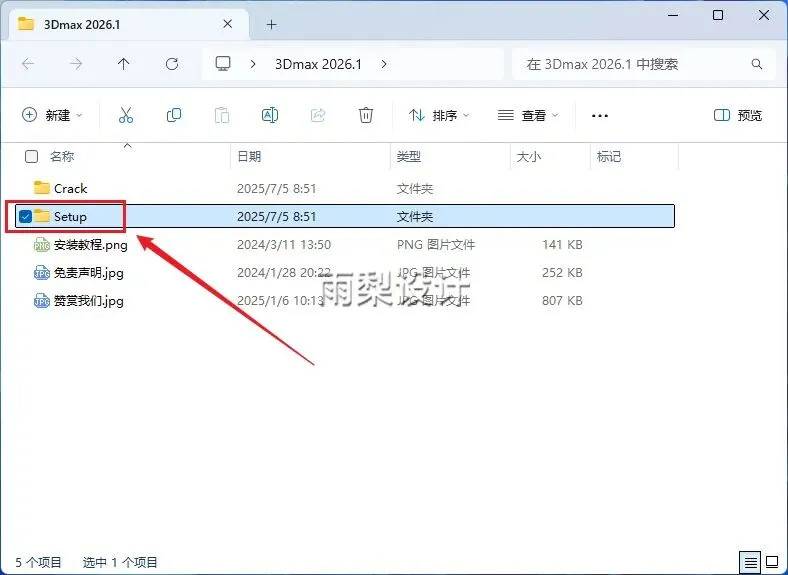Expand chevron after the computer icon

pos(253,64)
